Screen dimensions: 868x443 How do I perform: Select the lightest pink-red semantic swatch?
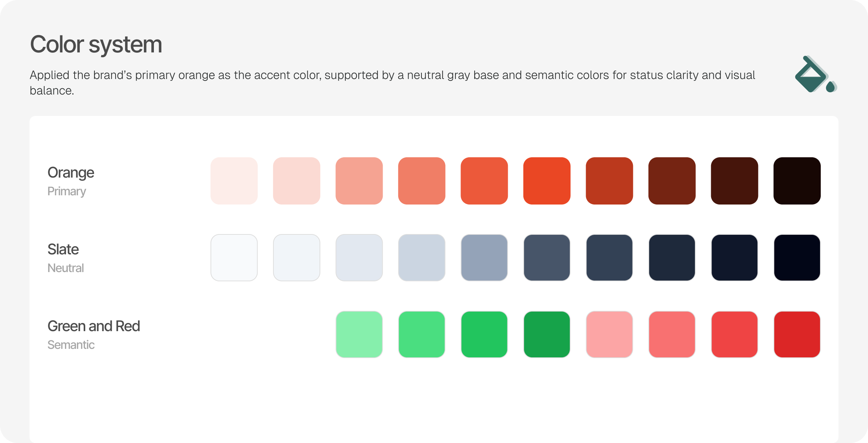point(609,334)
